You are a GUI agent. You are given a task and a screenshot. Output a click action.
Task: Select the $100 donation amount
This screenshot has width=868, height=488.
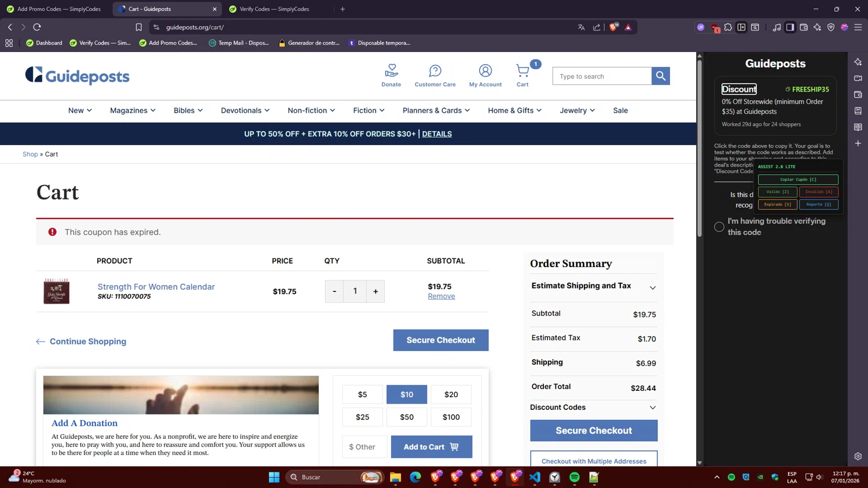pos(451,417)
